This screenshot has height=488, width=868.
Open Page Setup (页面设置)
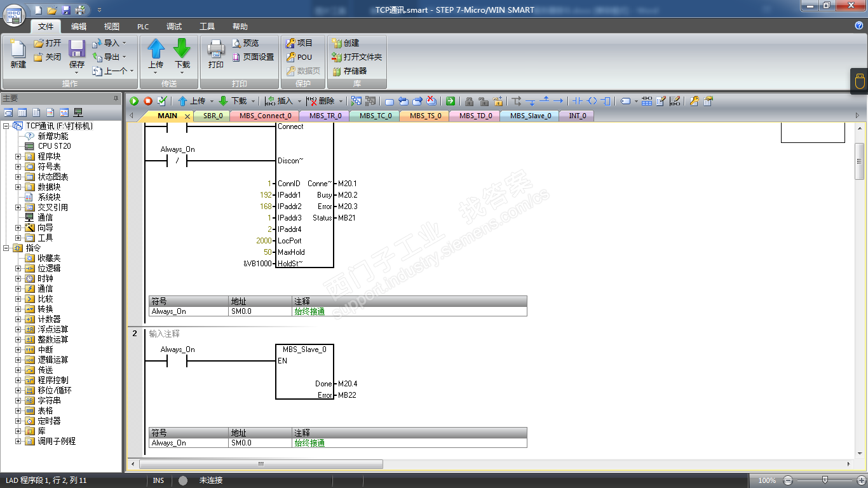point(253,57)
